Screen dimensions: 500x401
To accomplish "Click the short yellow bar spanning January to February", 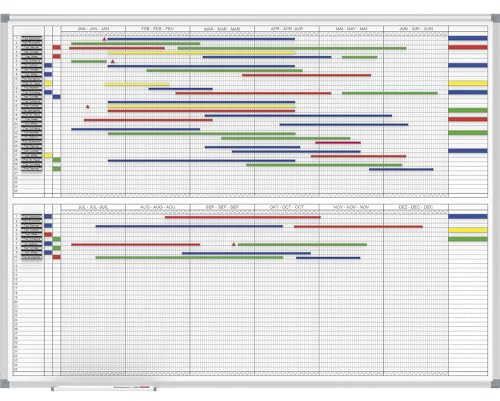I will point(137,84).
